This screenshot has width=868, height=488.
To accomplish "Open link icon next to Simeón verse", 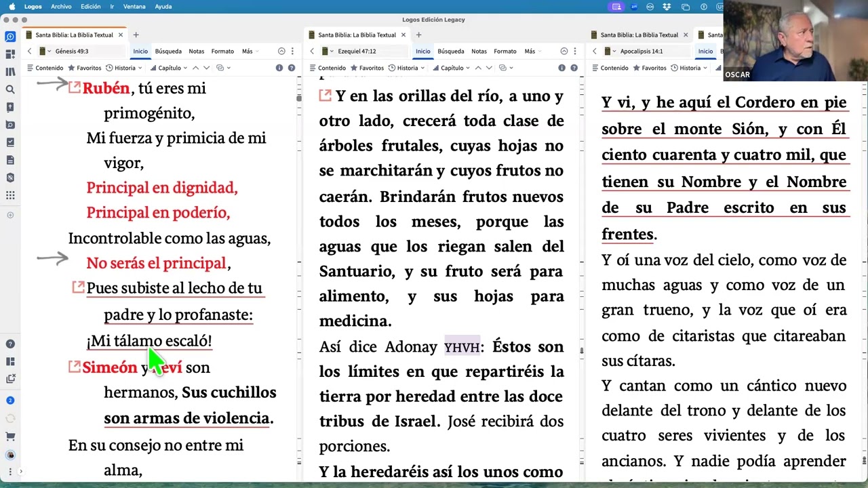I will pyautogui.click(x=75, y=367).
